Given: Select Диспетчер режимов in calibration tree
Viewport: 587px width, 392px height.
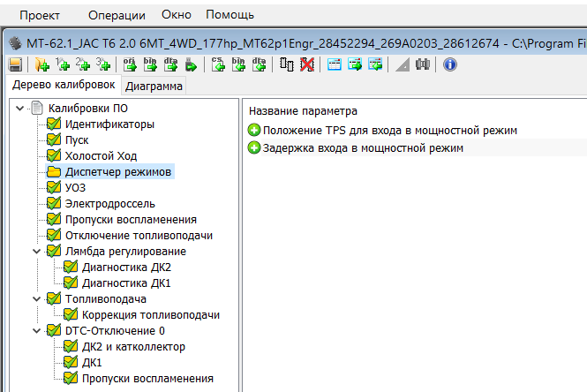Looking at the screenshot, I should 118,171.
